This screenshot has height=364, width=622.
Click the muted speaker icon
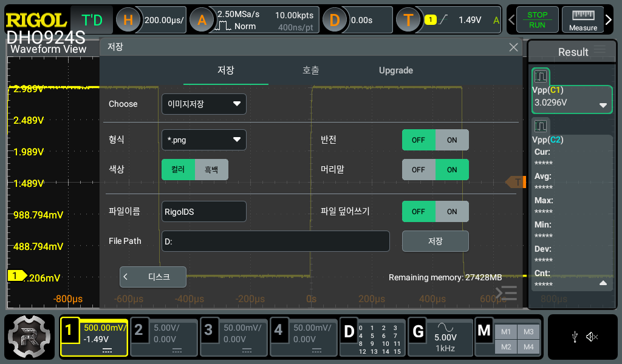(592, 337)
